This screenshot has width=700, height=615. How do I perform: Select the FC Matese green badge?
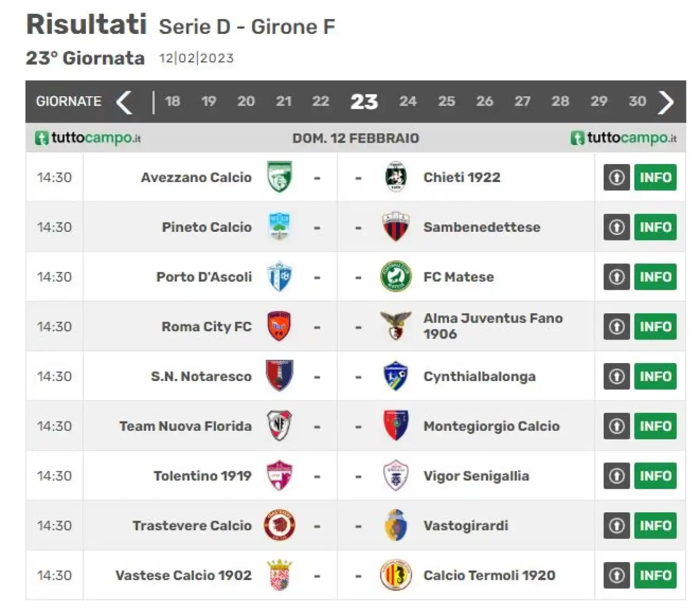point(395,276)
